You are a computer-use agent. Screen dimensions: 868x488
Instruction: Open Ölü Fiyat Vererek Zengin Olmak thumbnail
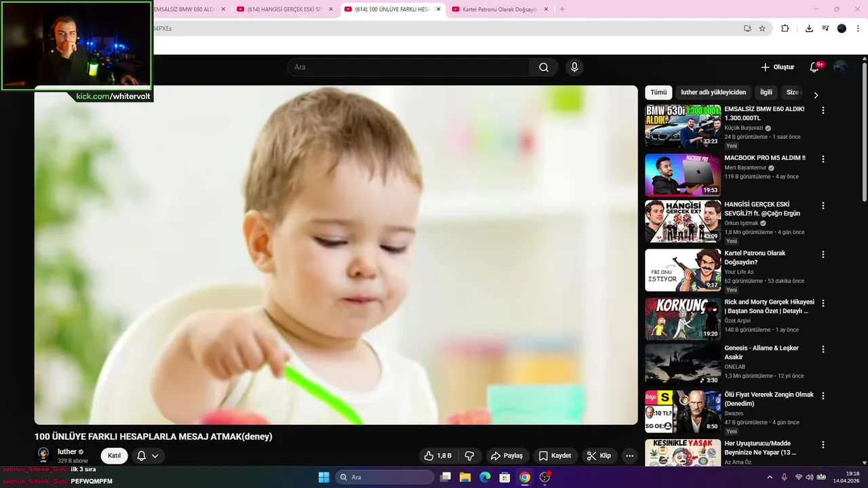click(x=683, y=411)
